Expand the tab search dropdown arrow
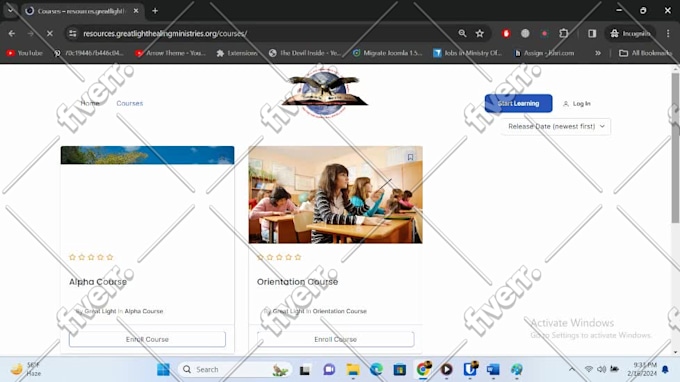The width and height of the screenshot is (680, 382). pyautogui.click(x=10, y=10)
